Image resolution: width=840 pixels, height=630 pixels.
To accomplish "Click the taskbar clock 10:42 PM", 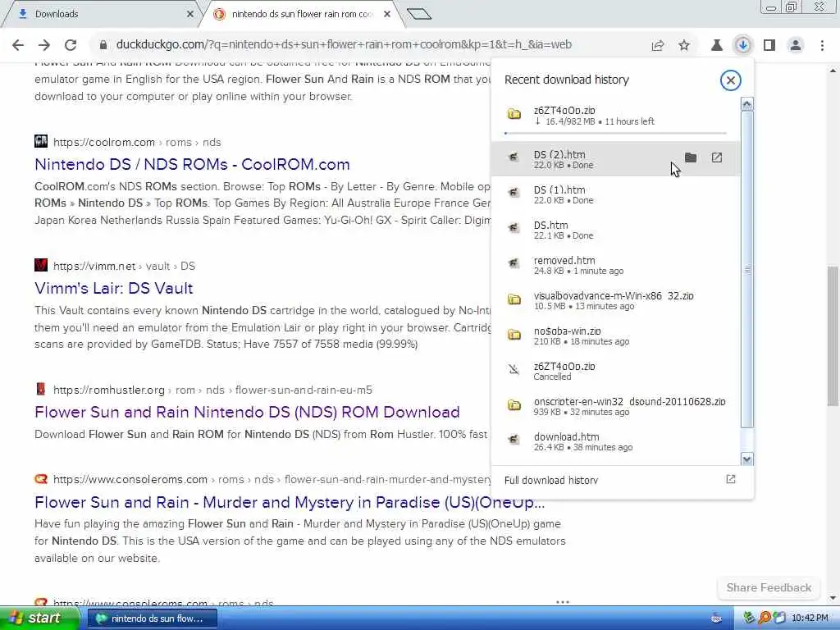I will pos(810,619).
